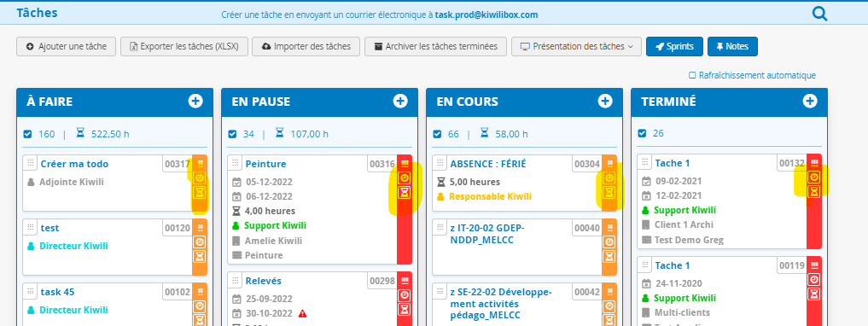The image size is (868, 326).
Task: Click Client 1 Archi label
Action: coord(684,224)
